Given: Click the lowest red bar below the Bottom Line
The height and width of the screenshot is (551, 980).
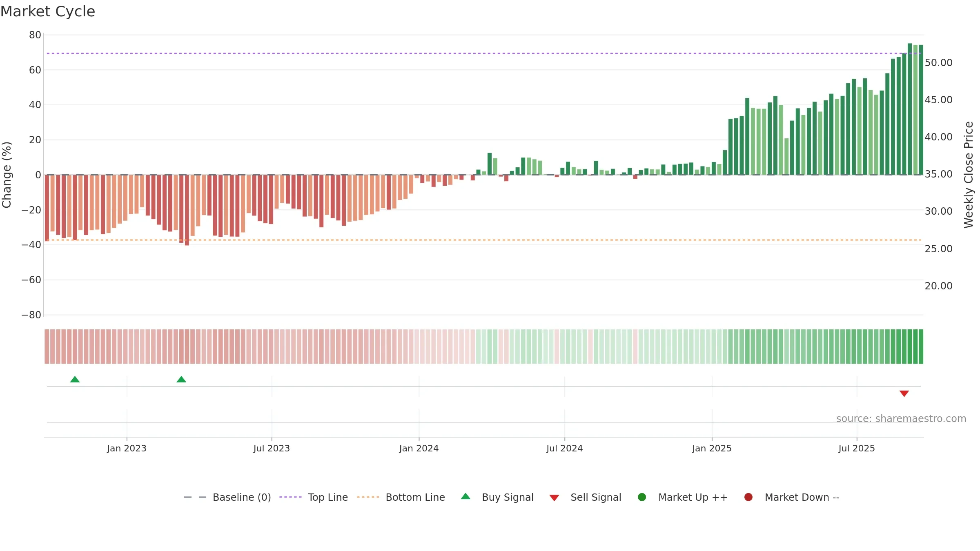Looking at the screenshot, I should pyautogui.click(x=187, y=210).
